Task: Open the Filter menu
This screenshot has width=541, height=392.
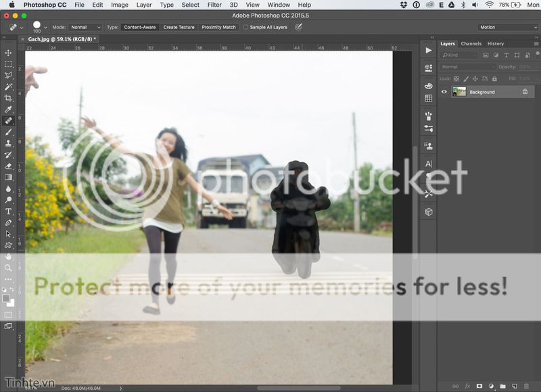Action: [214, 5]
